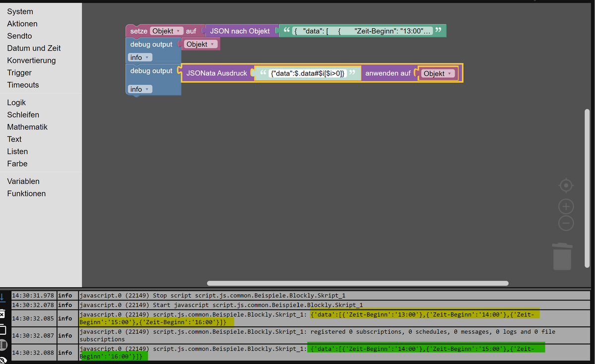
Task: Toggle the crossed-eye hide log icon
Action: [3, 360]
